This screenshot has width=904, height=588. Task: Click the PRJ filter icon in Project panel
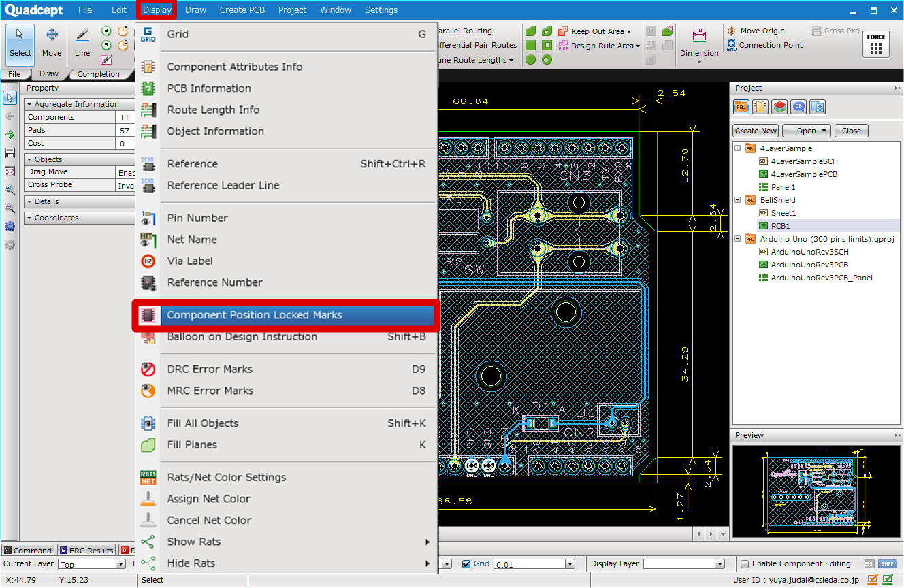coord(741,106)
